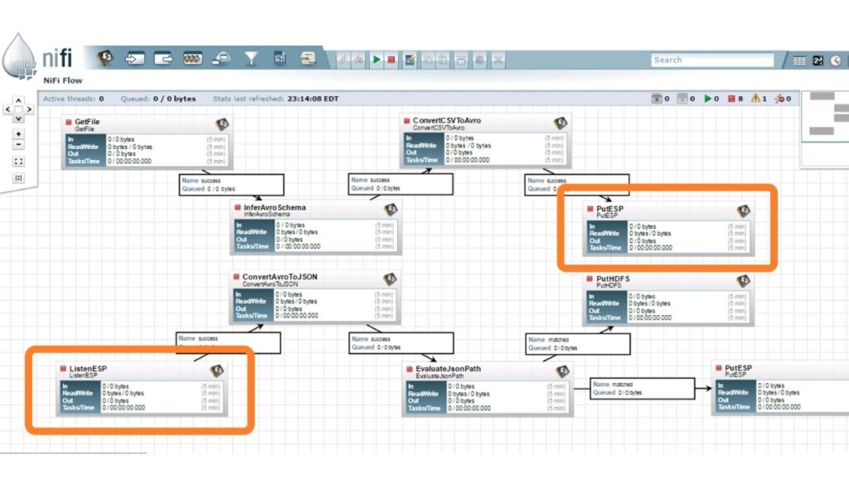Select matched connection into PutHDFS
Viewport: 849px width, 504px height.
pyautogui.click(x=578, y=344)
